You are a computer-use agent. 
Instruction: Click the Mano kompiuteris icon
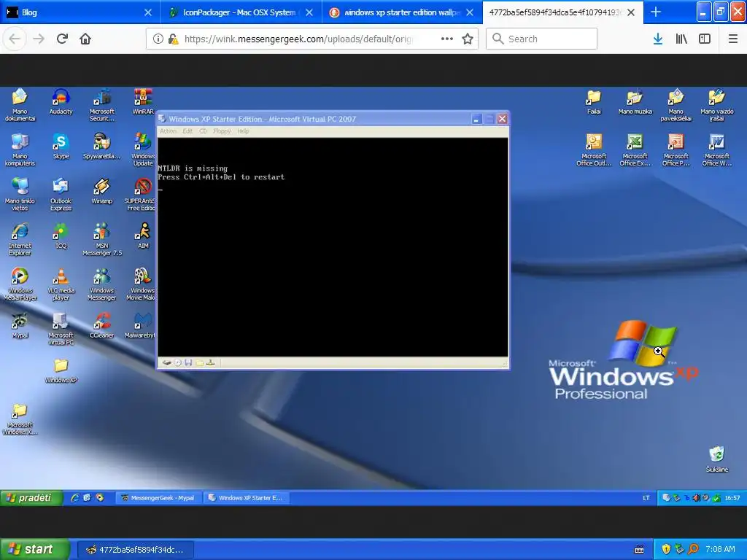20,150
